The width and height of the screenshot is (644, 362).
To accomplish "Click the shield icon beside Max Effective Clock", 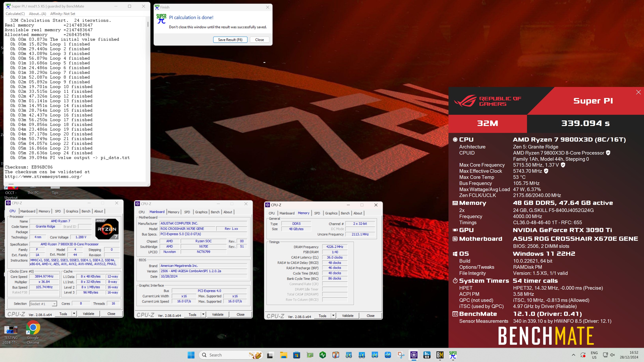I will (x=546, y=171).
